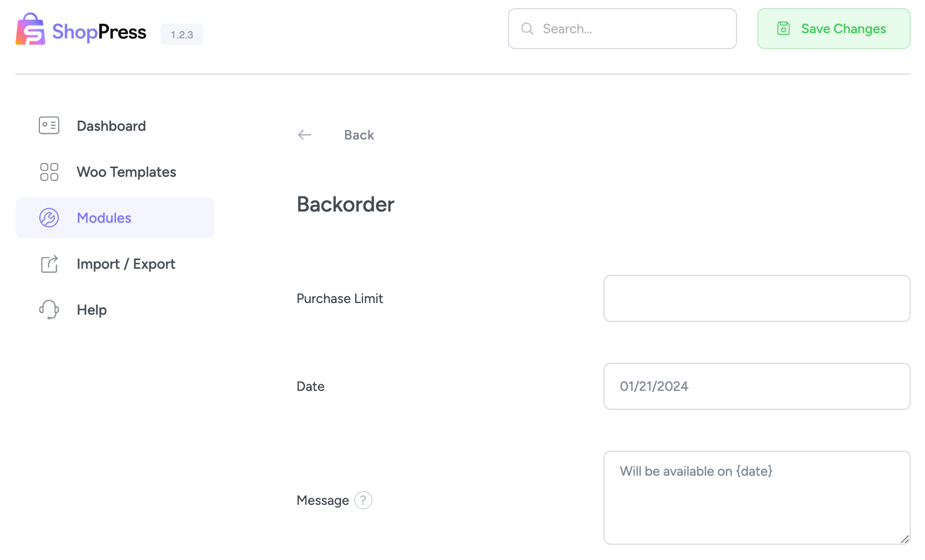925x560 pixels.
Task: Open the Dashboard section
Action: point(111,126)
